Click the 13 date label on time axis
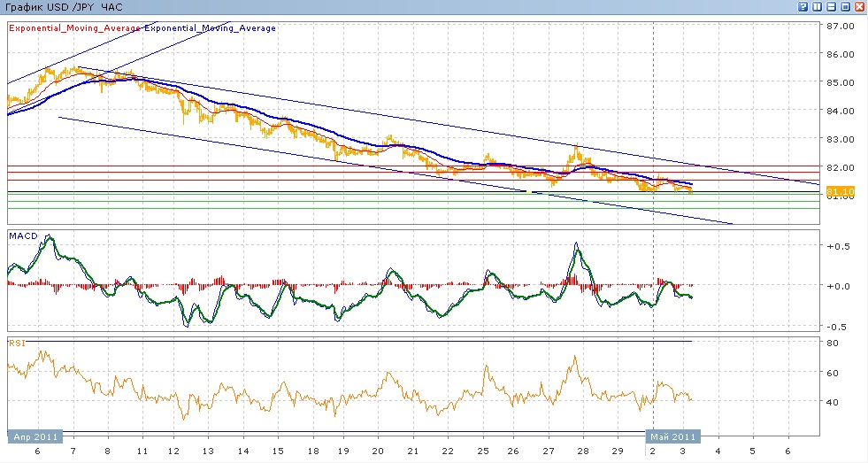 coord(209,451)
